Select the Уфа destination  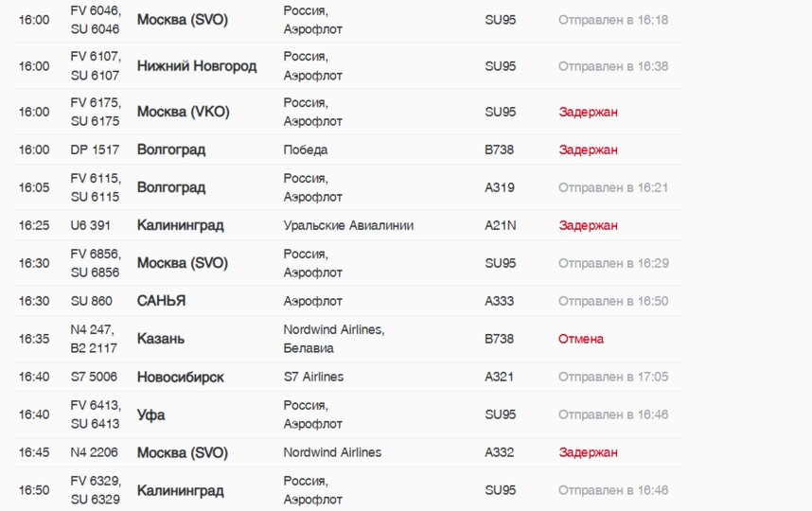150,414
